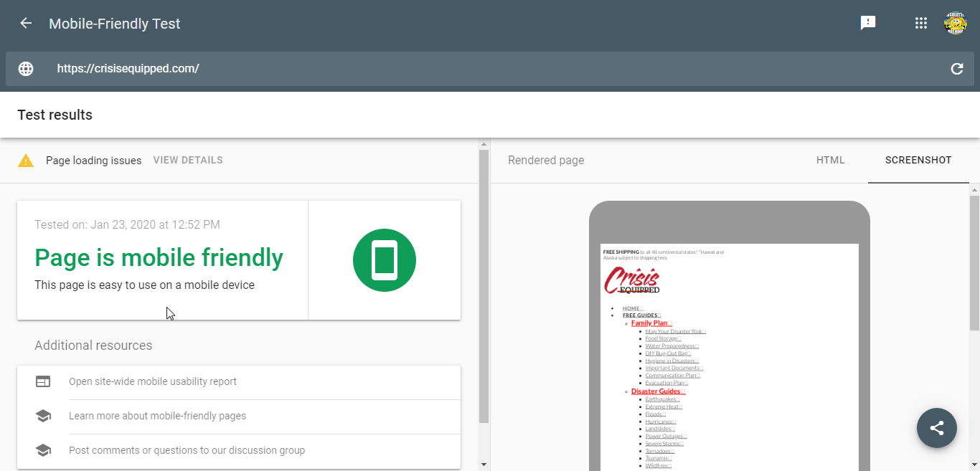Select the Screenshot tab
Viewport: 980px width, 471px height.
[x=918, y=161]
